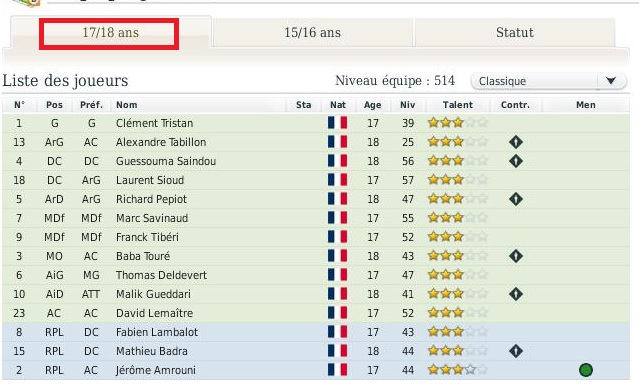Image resolution: width=639 pixels, height=388 pixels.
Task: Click the French flag for David Lemaître
Action: pyautogui.click(x=337, y=313)
